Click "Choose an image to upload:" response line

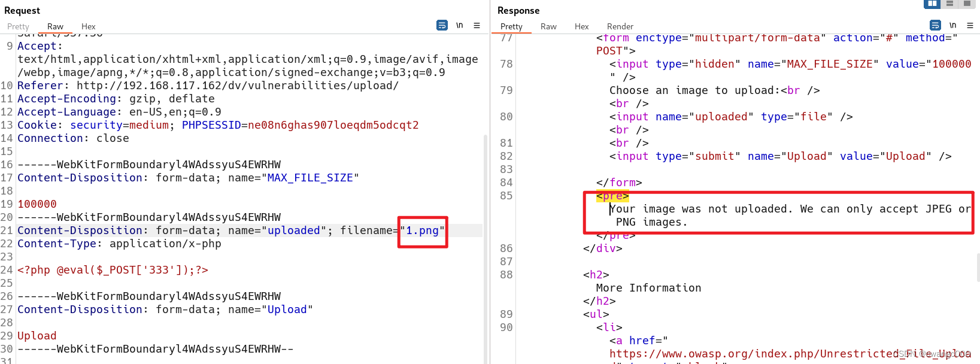point(715,90)
